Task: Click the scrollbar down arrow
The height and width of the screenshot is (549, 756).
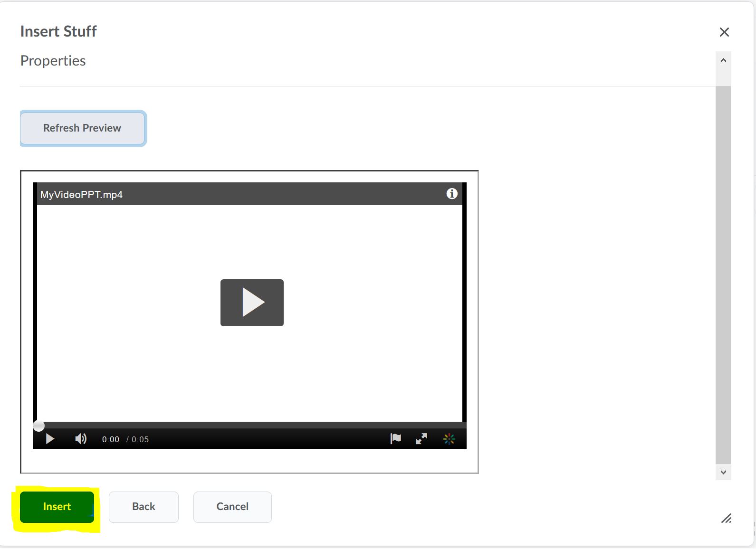Action: coord(723,472)
